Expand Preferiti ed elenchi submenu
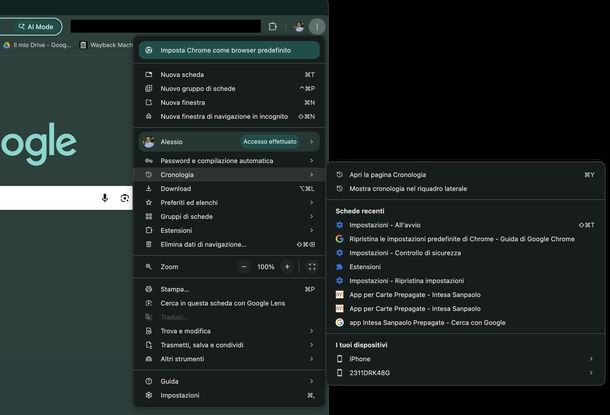 pyautogui.click(x=229, y=203)
